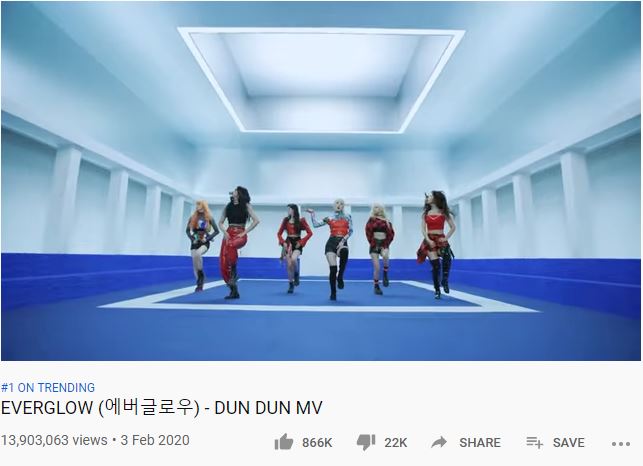The image size is (643, 466).
Task: Click the Korean text 에버글로우 in the title
Action: [149, 408]
